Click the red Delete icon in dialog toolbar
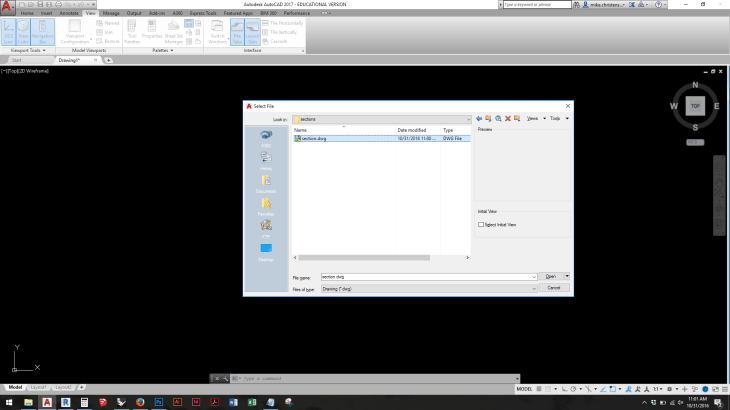730x410 pixels. click(x=507, y=118)
